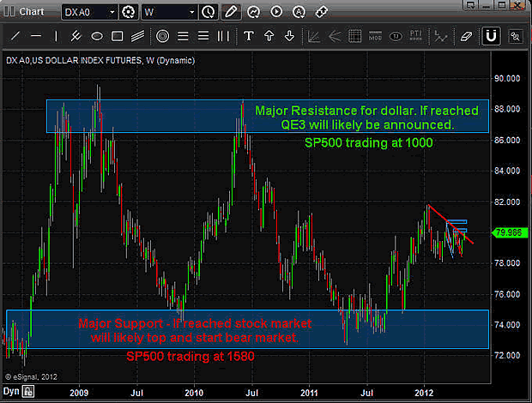Click the Chart window title label

(32, 12)
